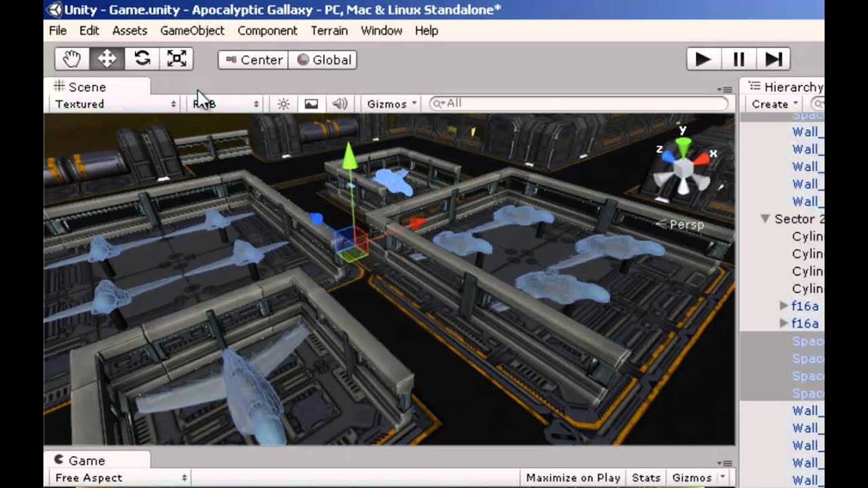Open the Free Aspect dropdown

click(120, 478)
